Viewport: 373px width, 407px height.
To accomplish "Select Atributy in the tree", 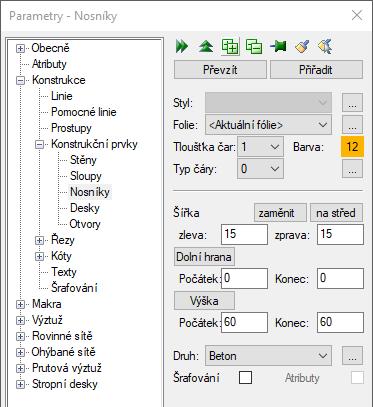I will [x=49, y=64].
